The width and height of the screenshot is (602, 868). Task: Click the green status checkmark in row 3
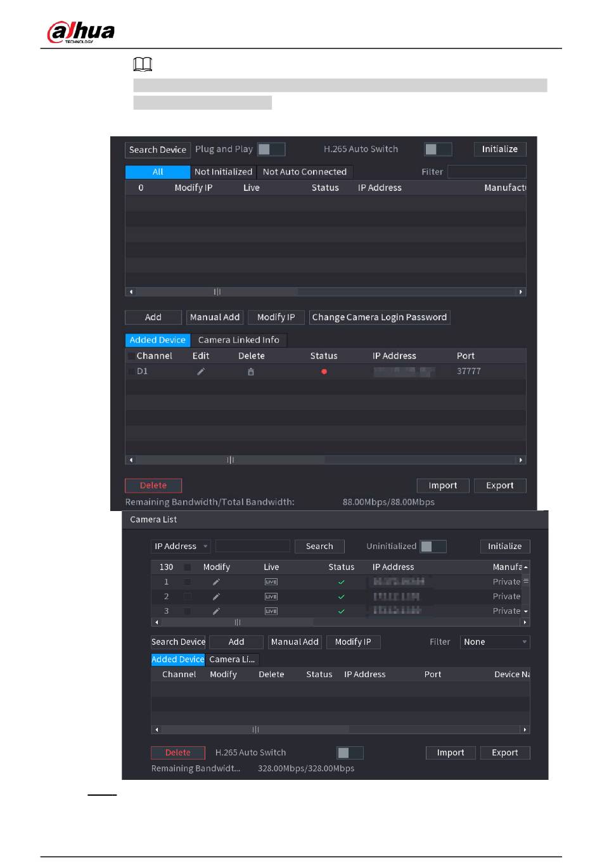pos(342,611)
